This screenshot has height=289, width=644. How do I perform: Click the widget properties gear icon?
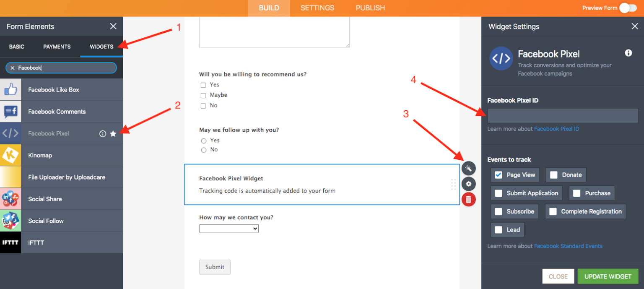pyautogui.click(x=468, y=184)
